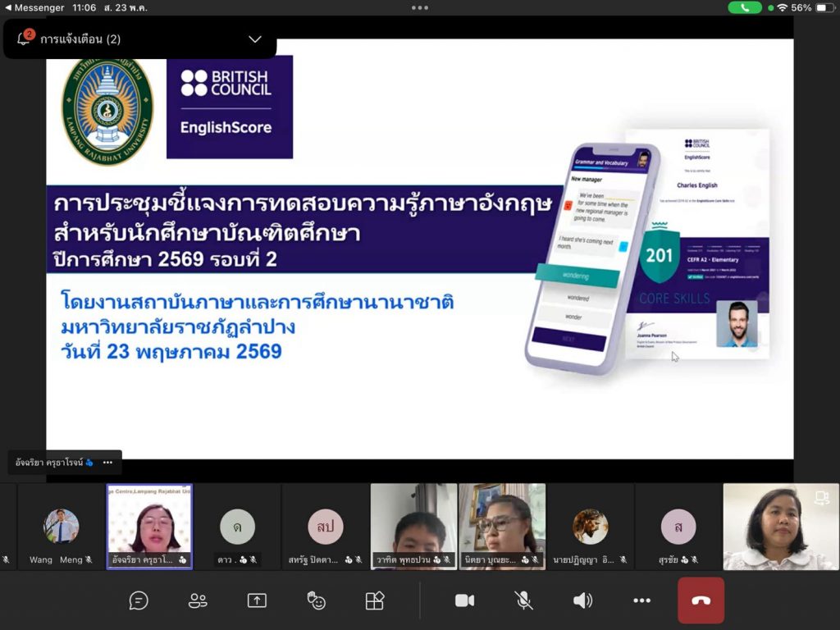
Task: Select อัจฉริยา speaker video thumbnail
Action: (x=149, y=527)
